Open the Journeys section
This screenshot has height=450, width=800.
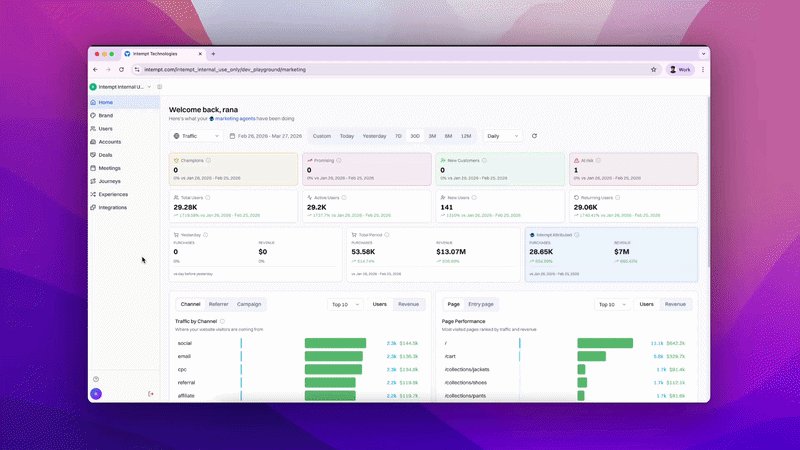pos(124,181)
